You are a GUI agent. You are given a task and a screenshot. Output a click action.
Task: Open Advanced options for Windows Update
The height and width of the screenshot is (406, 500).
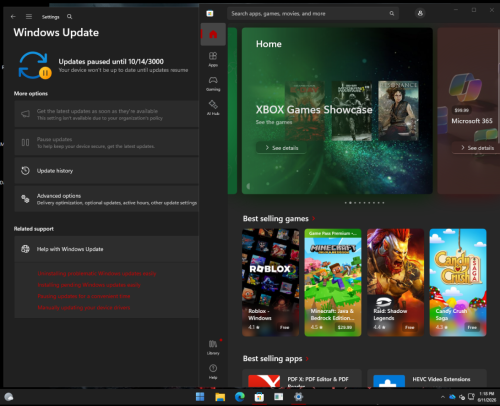click(x=107, y=199)
